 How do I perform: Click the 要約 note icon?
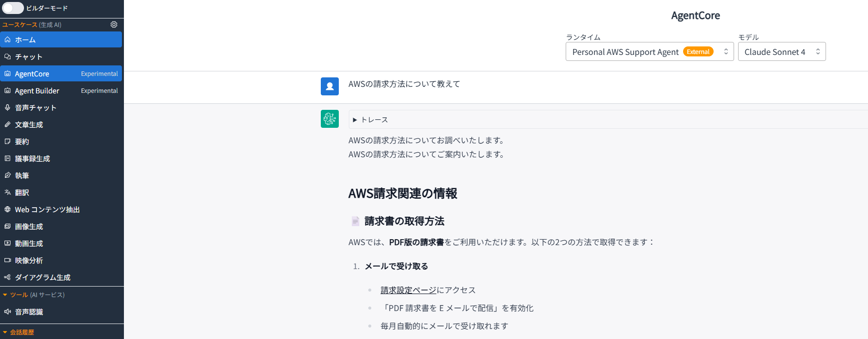pos(7,141)
